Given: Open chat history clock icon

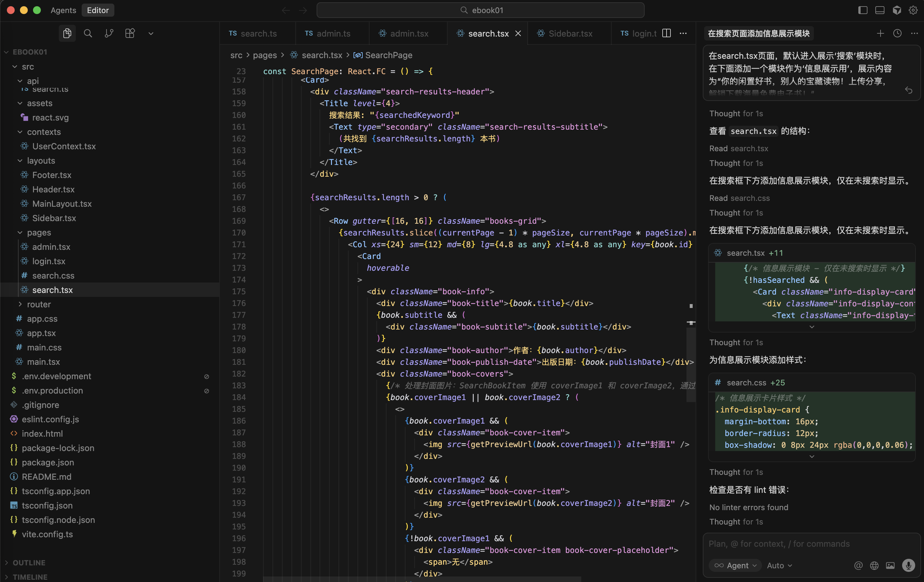Looking at the screenshot, I should pyautogui.click(x=897, y=33).
